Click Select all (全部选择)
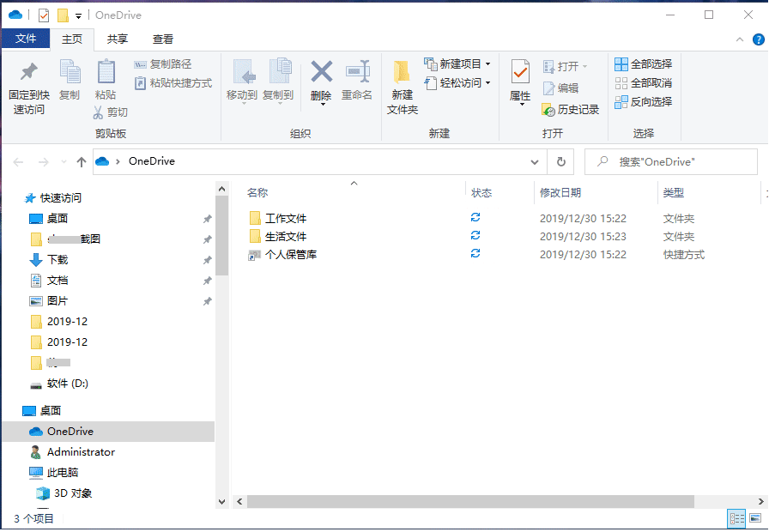The height and width of the screenshot is (532, 769). 644,64
